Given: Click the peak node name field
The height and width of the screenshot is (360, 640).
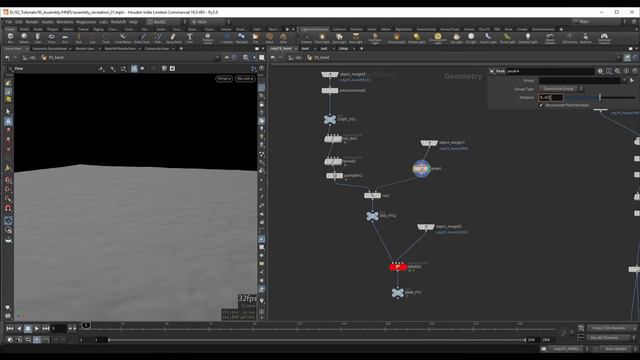Looking at the screenshot, I should (x=550, y=71).
